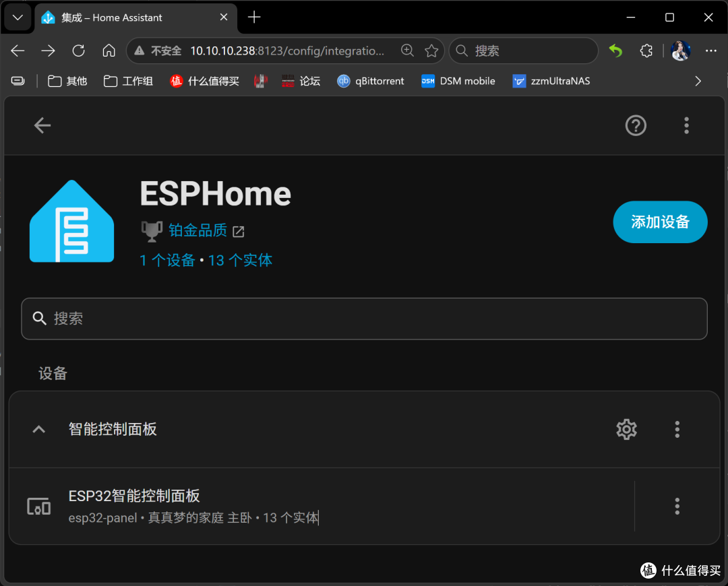Open the three-dot menu for ESP32智能控制面板
Screen dimensions: 728x586
coord(677,507)
